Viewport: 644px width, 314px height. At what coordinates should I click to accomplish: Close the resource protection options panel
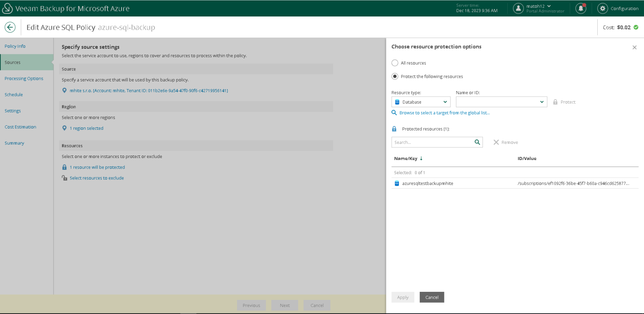tap(635, 48)
